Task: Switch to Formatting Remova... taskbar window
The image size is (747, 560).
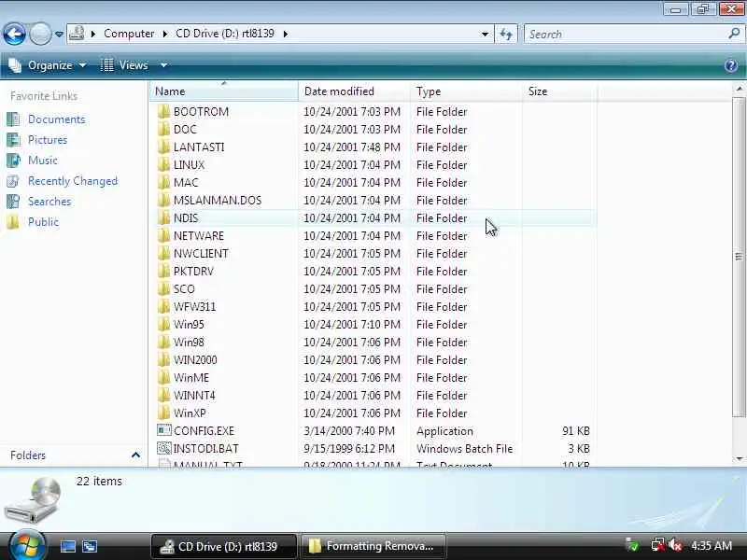Action: click(x=374, y=546)
